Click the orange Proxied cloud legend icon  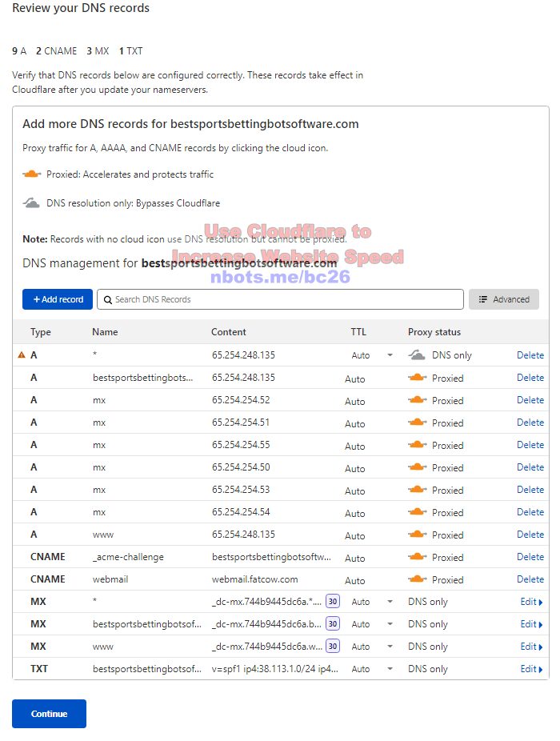point(32,174)
